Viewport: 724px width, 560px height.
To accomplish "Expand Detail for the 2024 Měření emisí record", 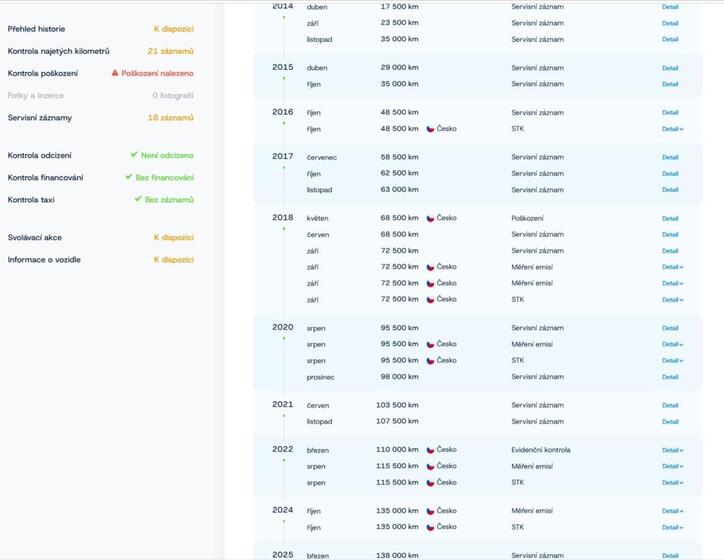I will pyautogui.click(x=672, y=511).
